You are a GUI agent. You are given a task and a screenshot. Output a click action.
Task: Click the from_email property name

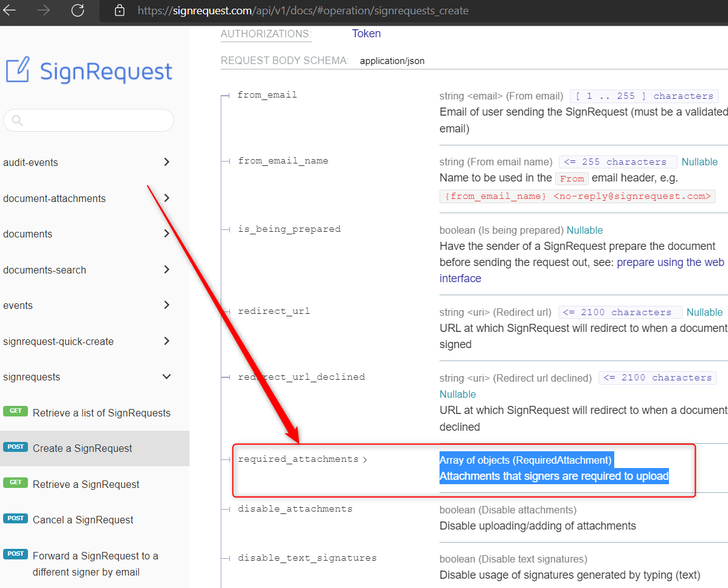coord(267,94)
